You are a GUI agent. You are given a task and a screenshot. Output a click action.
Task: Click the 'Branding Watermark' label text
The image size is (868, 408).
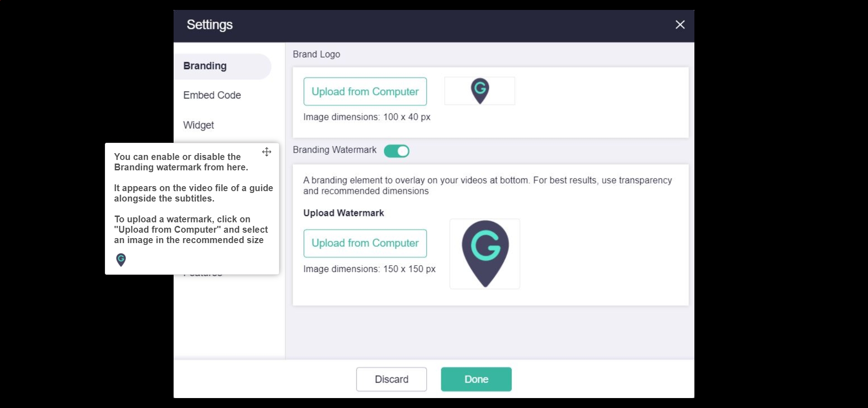point(335,150)
